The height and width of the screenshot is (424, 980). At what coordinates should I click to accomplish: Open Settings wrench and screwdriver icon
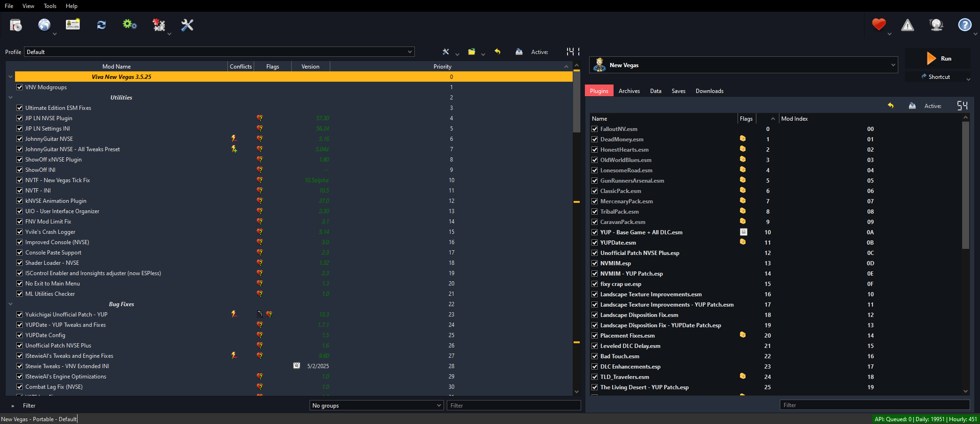point(187,25)
